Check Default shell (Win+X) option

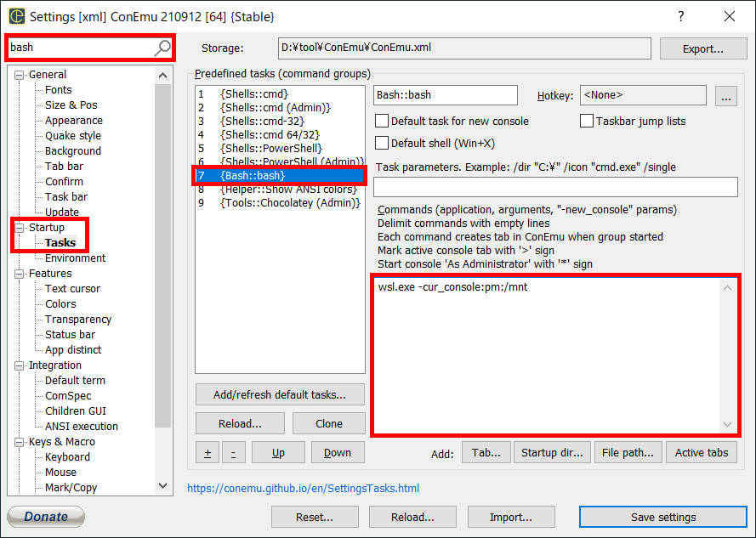[x=381, y=143]
